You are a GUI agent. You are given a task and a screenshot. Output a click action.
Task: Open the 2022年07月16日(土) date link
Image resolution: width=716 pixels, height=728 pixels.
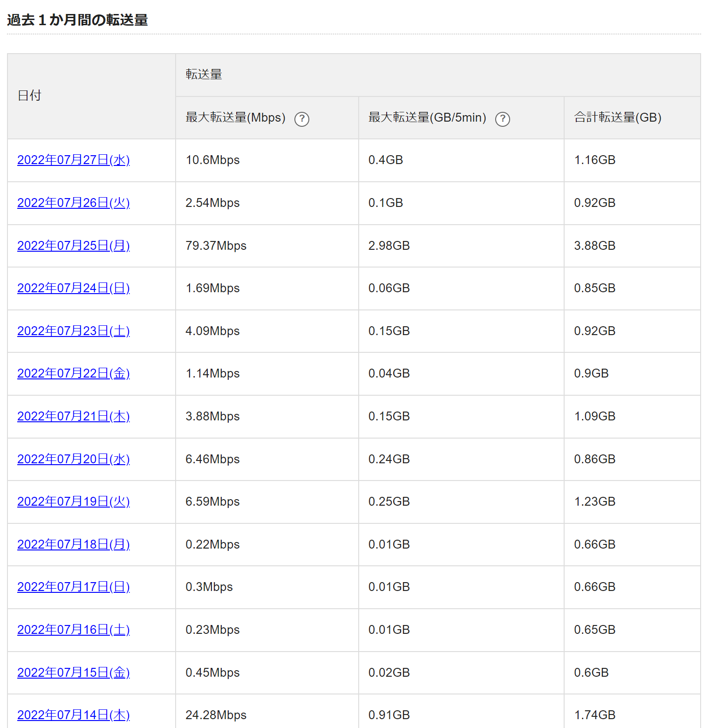click(x=74, y=630)
